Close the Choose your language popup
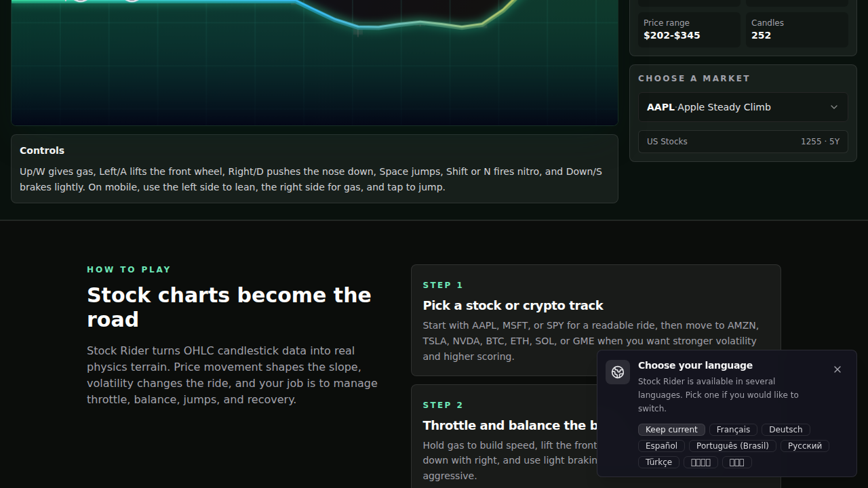This screenshot has width=868, height=488. coord(837,369)
